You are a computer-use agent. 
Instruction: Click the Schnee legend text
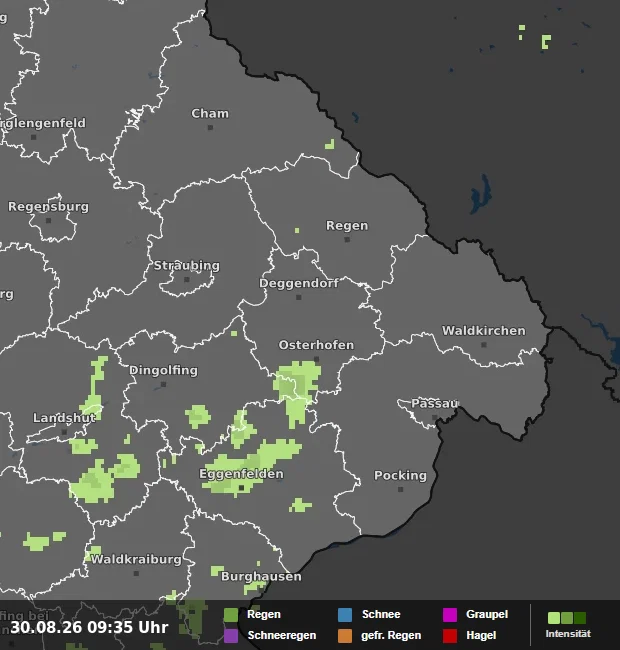pyautogui.click(x=381, y=614)
